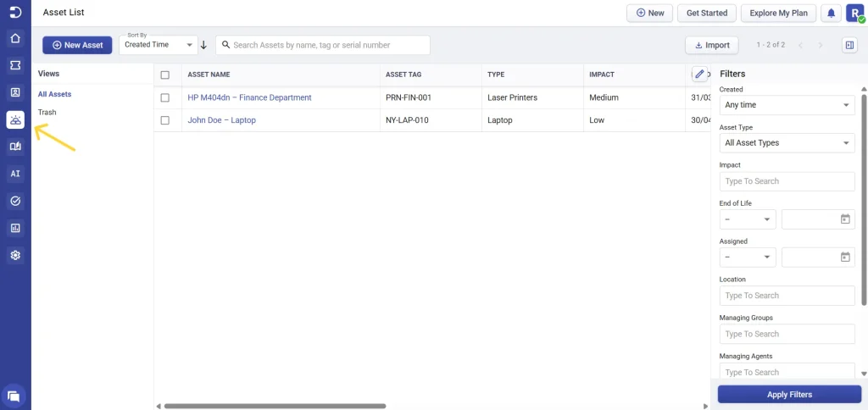Open HP M404dn – Finance Department asset
Screen dimensions: 868x410
tap(250, 97)
